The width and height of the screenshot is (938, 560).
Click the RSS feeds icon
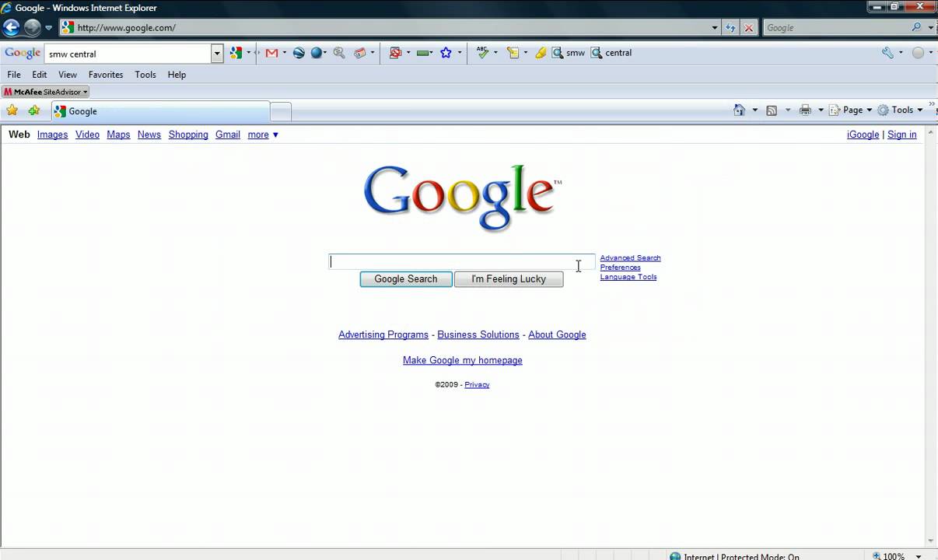tap(772, 110)
